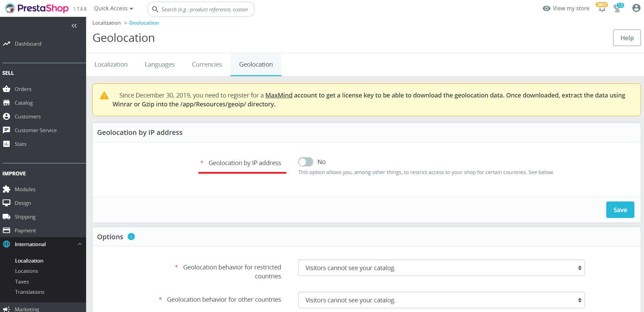This screenshot has width=644, height=312.
Task: Enable the Geolocation by IP address toggle
Action: point(305,162)
